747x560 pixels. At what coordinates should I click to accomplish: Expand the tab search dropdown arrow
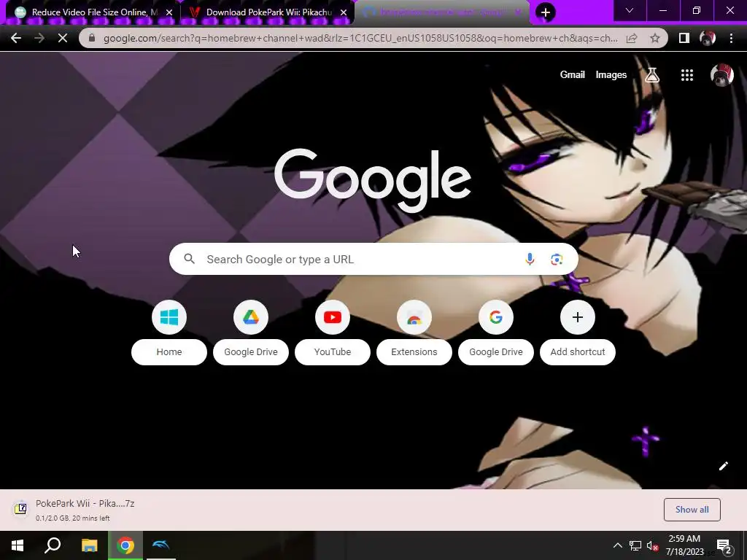pos(630,10)
